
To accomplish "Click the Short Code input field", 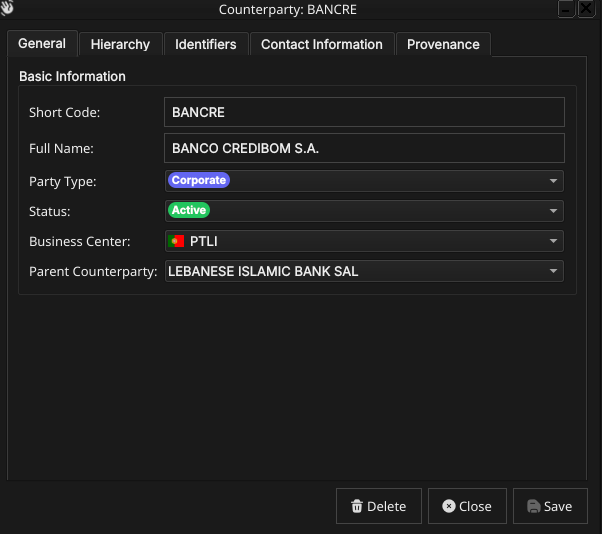I will tap(364, 112).
